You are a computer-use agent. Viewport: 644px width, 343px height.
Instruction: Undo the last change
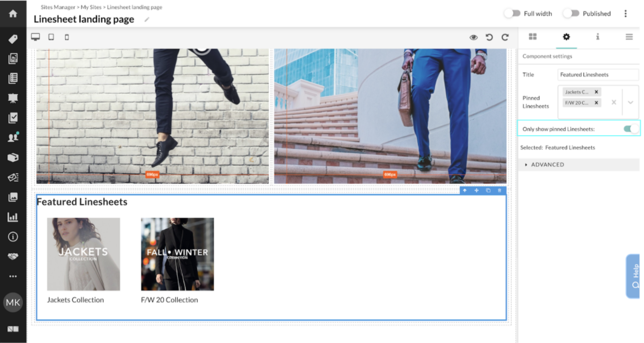(x=489, y=37)
